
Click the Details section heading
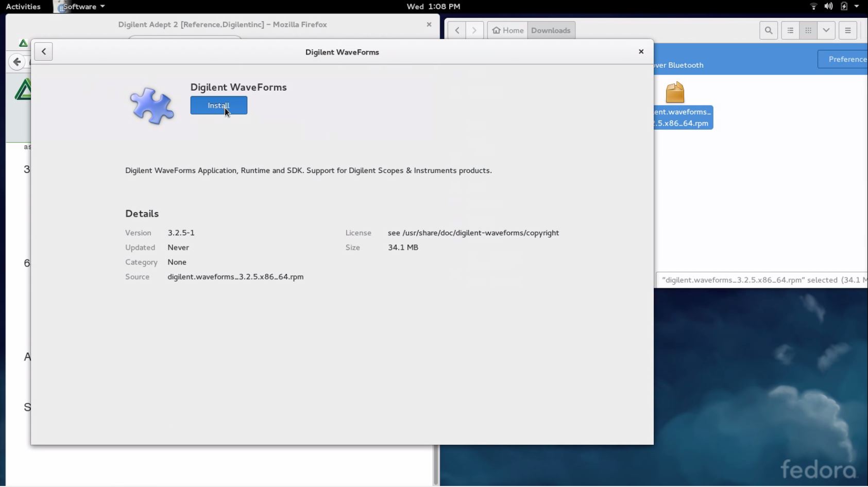142,214
